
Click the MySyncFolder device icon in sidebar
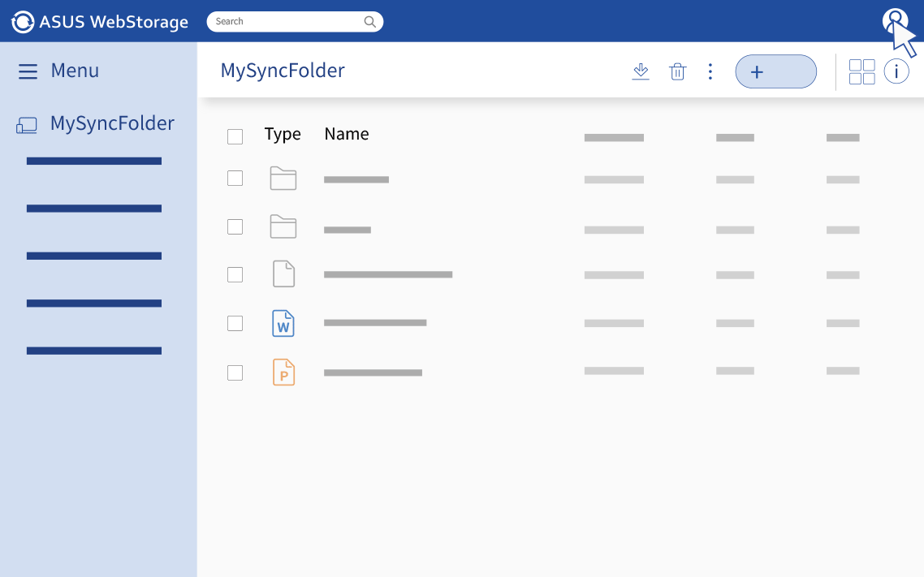pyautogui.click(x=27, y=126)
